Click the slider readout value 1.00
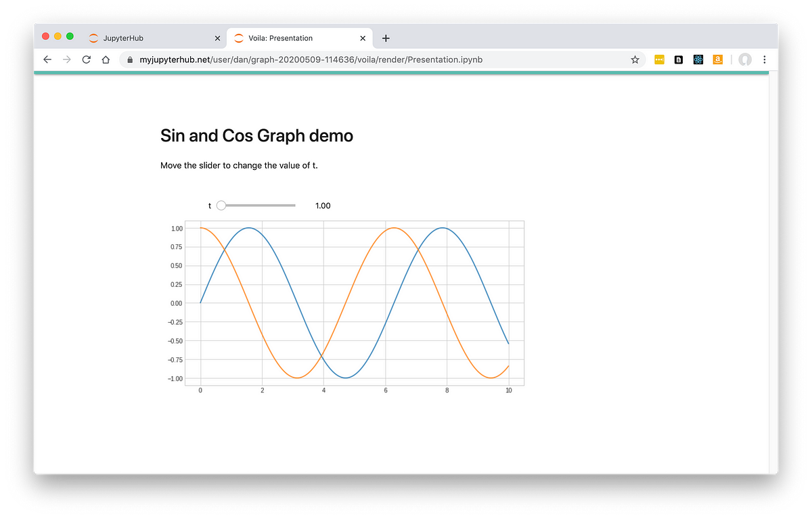 tap(323, 206)
